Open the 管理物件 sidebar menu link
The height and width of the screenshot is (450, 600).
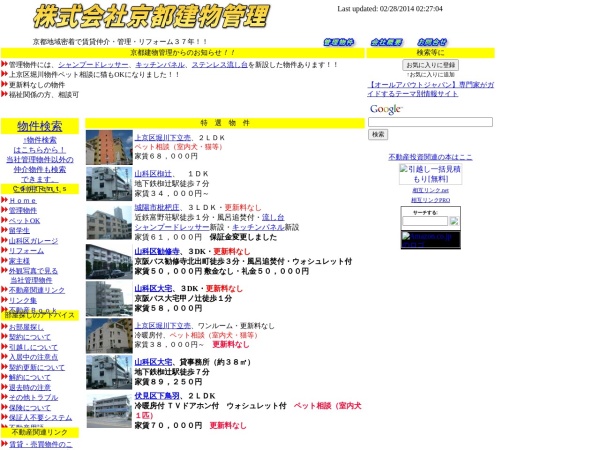point(23,210)
